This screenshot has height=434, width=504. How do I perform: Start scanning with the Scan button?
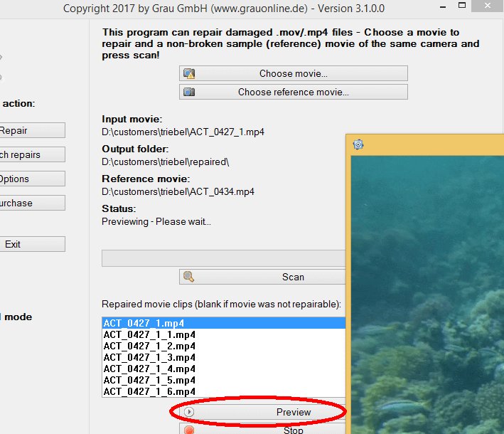(262, 277)
